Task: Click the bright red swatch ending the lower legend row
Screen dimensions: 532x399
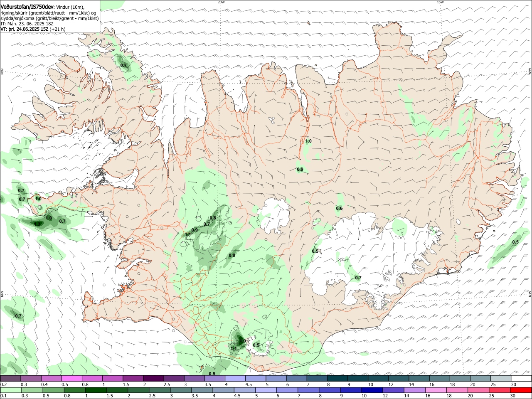Action: [x=521, y=390]
